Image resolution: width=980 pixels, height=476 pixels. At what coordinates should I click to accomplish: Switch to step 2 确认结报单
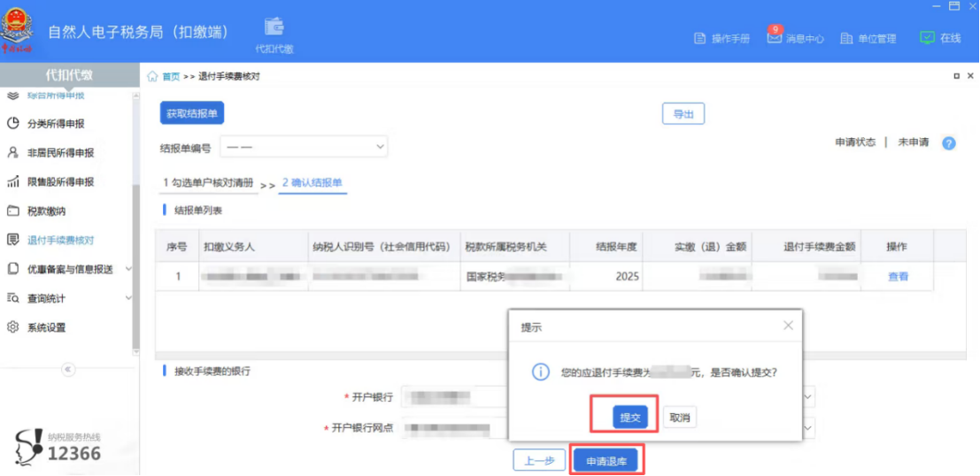pos(312,182)
